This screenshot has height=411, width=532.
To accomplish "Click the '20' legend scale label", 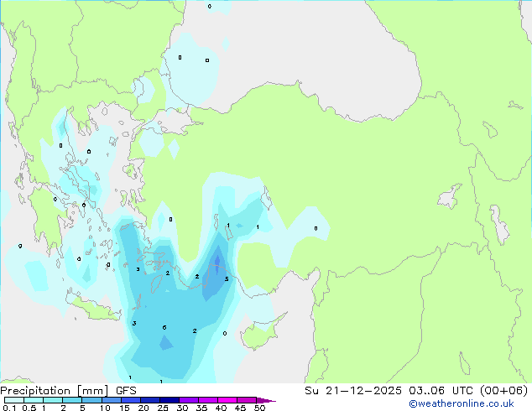I will [x=143, y=408].
